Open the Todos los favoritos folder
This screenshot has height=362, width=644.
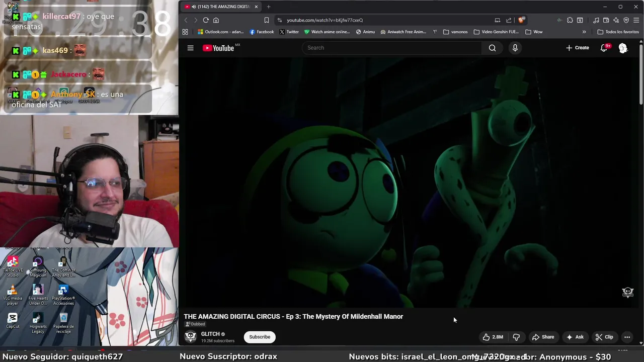[x=618, y=32]
